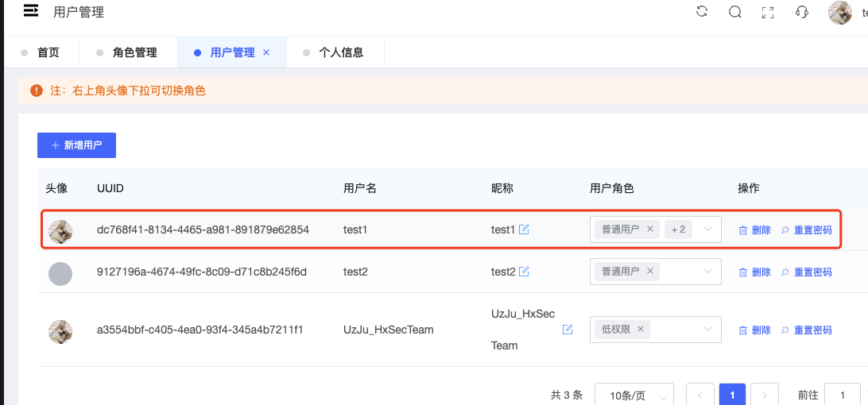Viewport: 868px width, 405px height.
Task: Switch to the 个人信息 tab
Action: coord(341,52)
